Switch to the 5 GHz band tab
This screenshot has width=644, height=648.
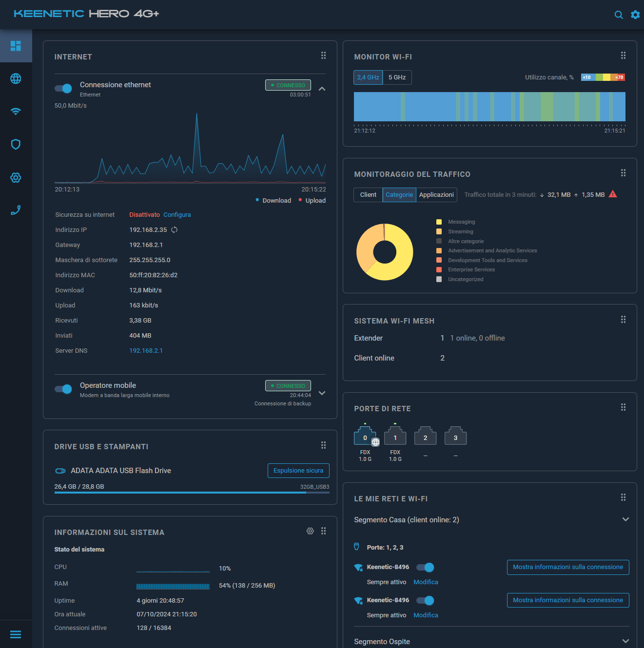coord(397,77)
